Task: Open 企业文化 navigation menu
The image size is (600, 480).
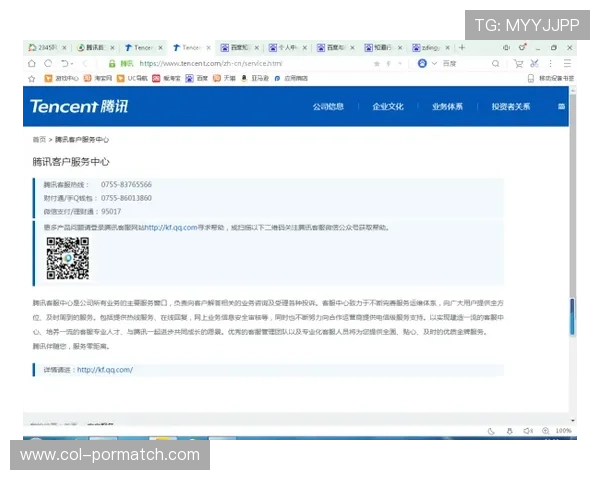Action: 388,107
